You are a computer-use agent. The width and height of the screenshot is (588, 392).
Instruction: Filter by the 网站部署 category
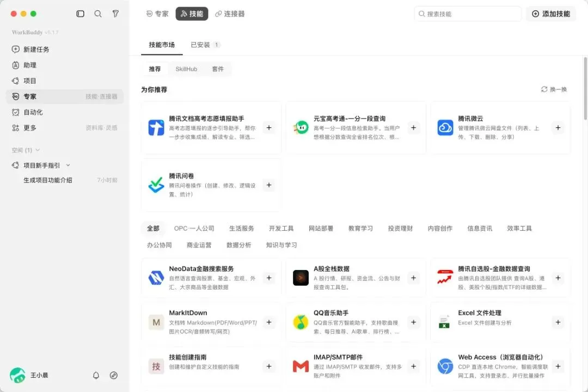(x=321, y=229)
